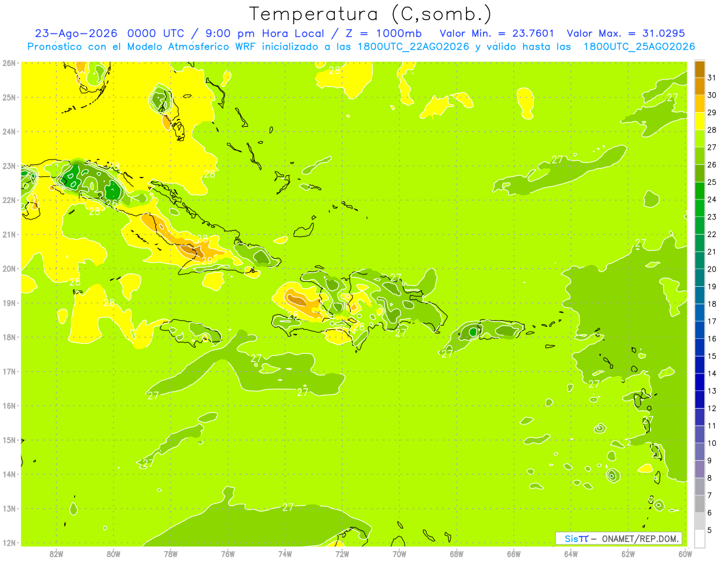The width and height of the screenshot is (728, 562).
Task: Click the 17N latitude axis label
Action: click(x=8, y=371)
